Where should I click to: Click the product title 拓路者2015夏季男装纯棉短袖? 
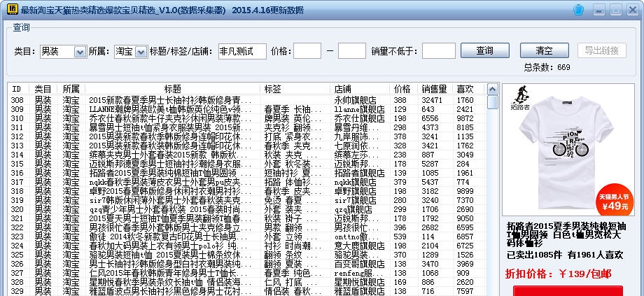[x=566, y=234]
